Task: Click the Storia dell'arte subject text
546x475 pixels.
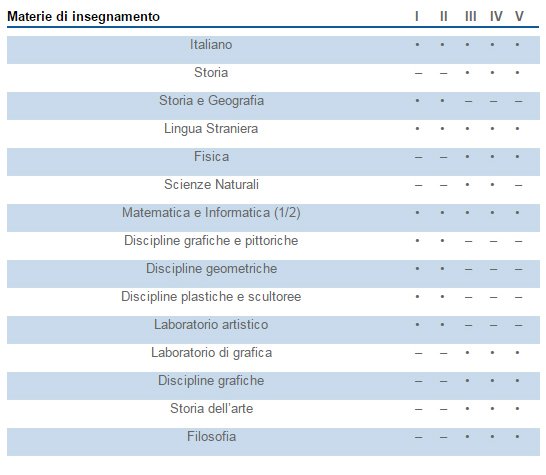Action: tap(211, 408)
